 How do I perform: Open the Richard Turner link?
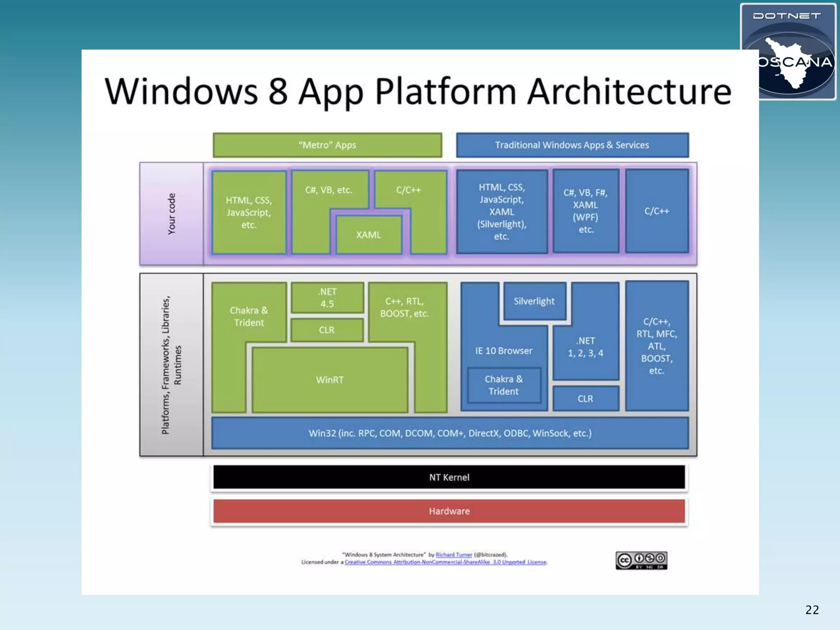[x=454, y=555]
